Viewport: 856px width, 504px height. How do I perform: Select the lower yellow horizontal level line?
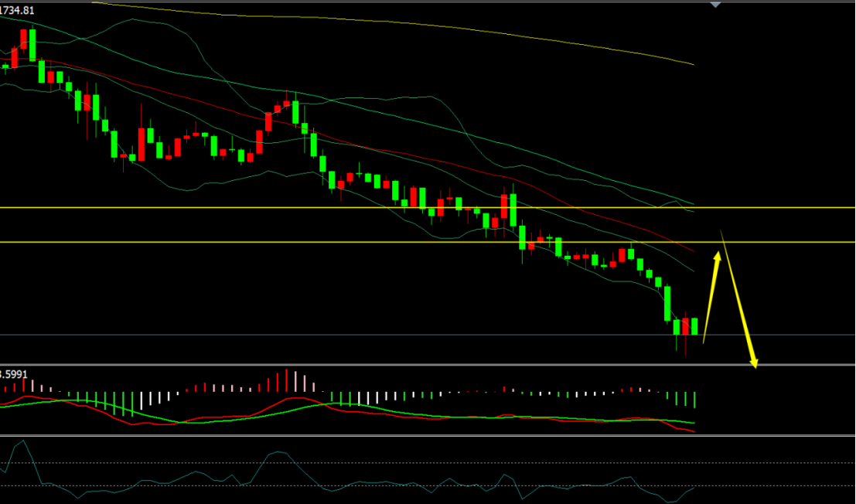point(428,242)
